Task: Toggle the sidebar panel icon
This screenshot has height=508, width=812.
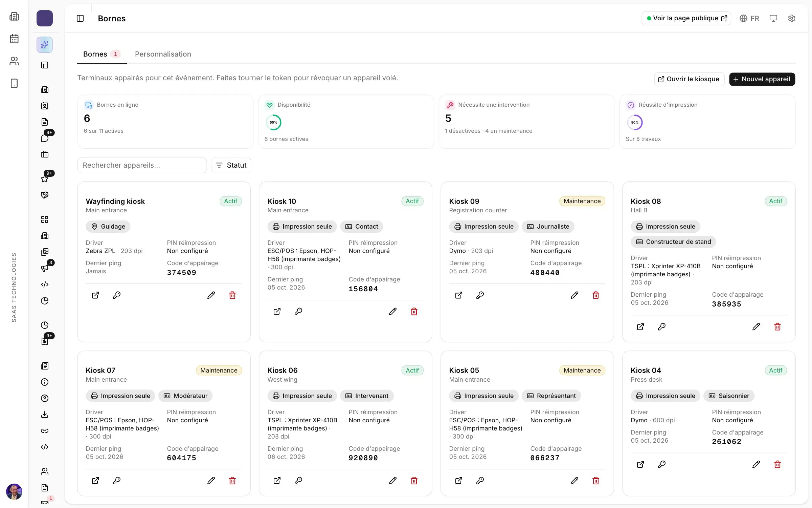Action: tap(80, 18)
